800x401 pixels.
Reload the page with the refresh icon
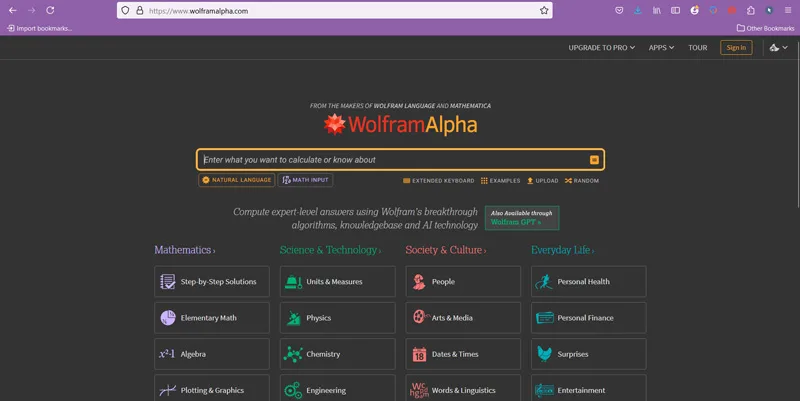click(50, 10)
